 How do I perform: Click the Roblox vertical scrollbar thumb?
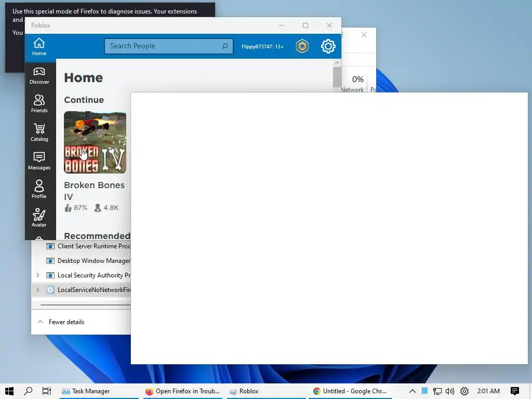point(337,77)
